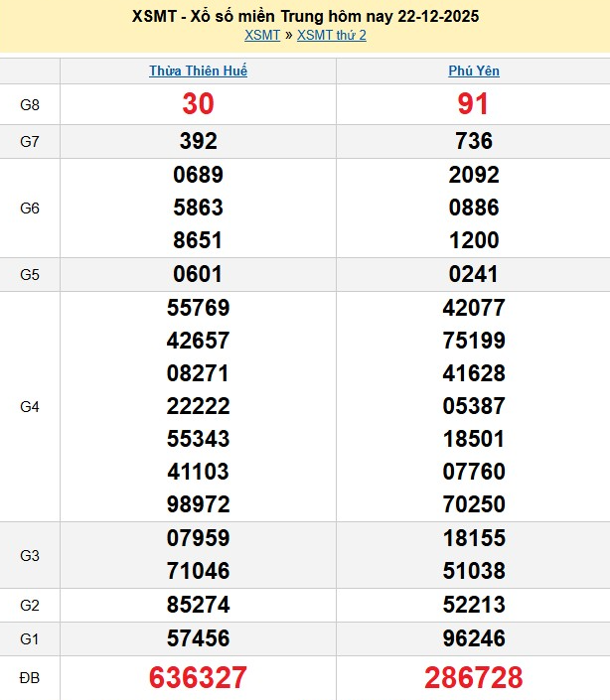Select G5 number 0601
This screenshot has height=700, width=610.
point(198,274)
